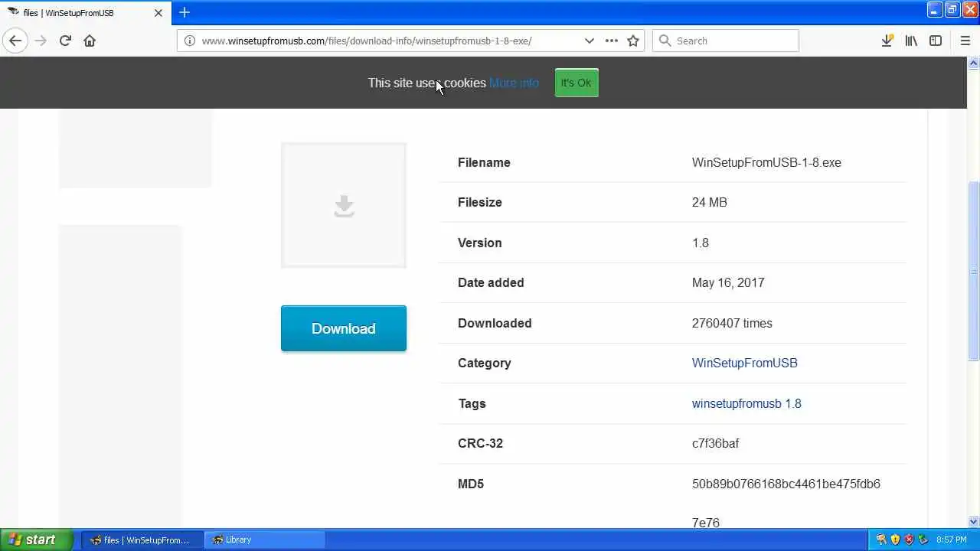The height and width of the screenshot is (551, 980).
Task: Open the Firefox hamburger menu
Action: tap(965, 41)
